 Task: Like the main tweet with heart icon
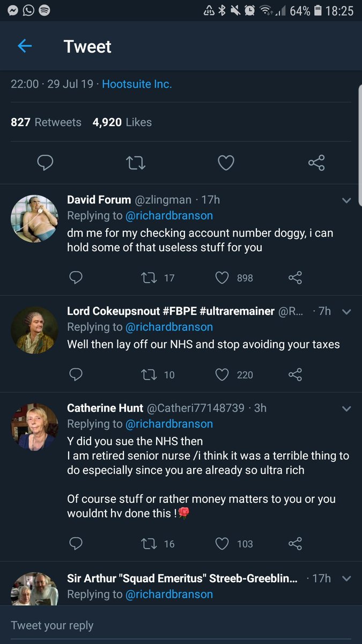[x=226, y=163]
